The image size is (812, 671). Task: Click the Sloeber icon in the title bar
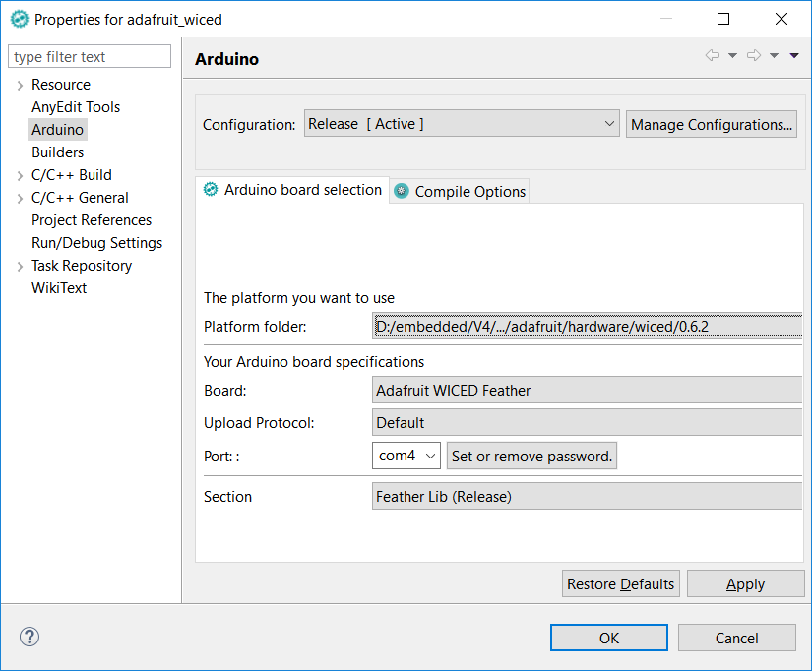tap(19, 18)
